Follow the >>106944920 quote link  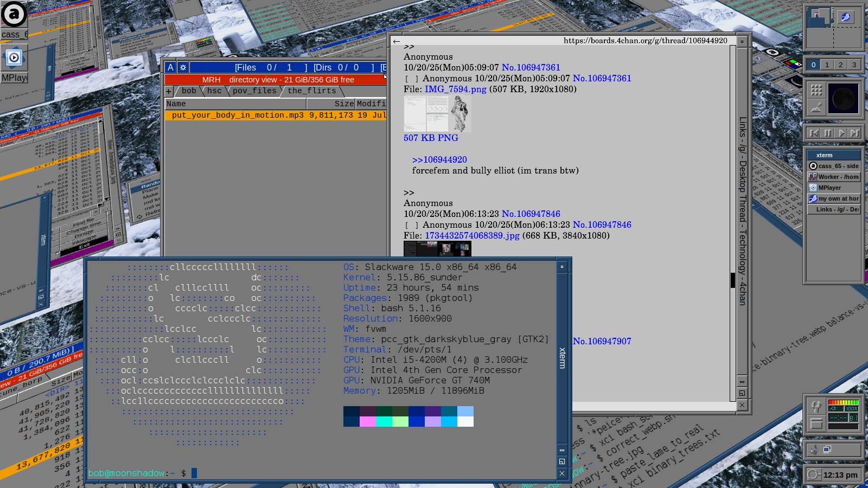(439, 159)
